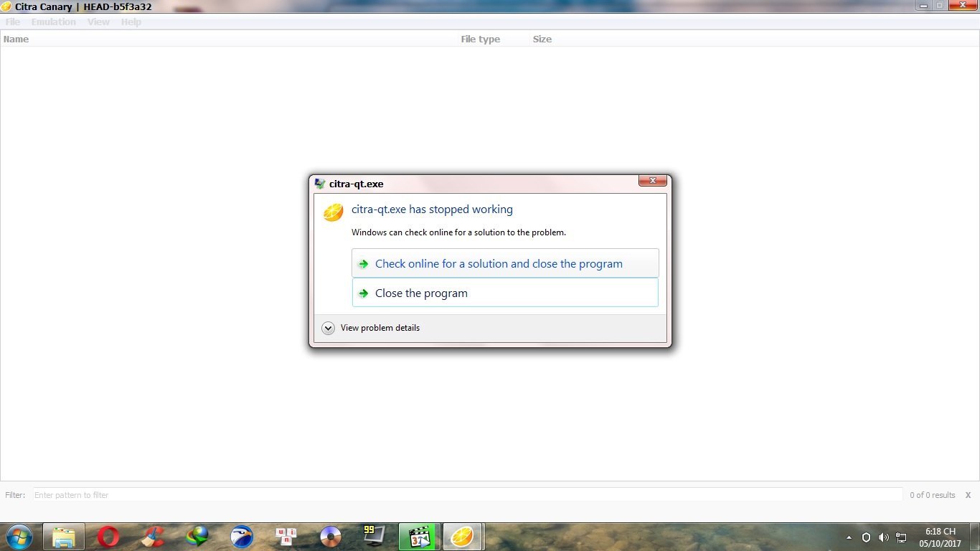980x551 pixels.
Task: Open the Windows Start menu orb
Action: click(19, 537)
